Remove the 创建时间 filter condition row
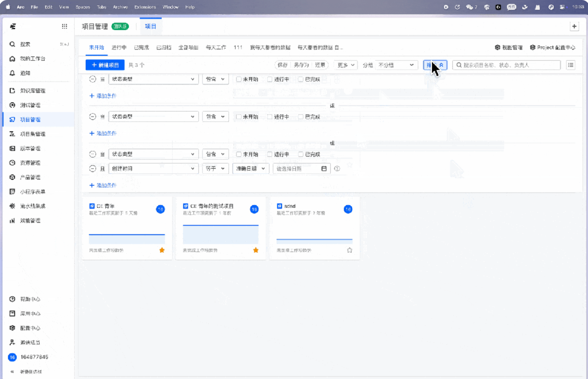 [92, 169]
